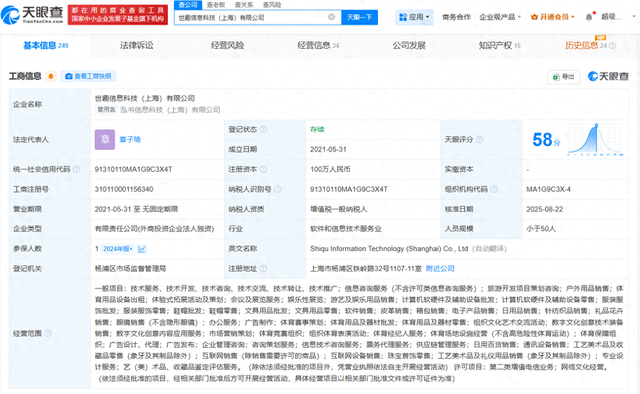Click the 58分 score value

point(546,140)
